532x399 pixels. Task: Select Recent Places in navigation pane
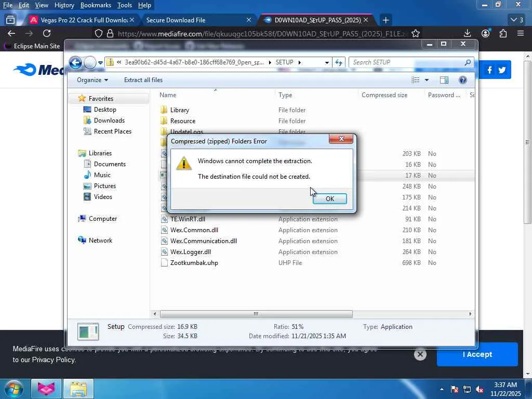[x=112, y=131]
